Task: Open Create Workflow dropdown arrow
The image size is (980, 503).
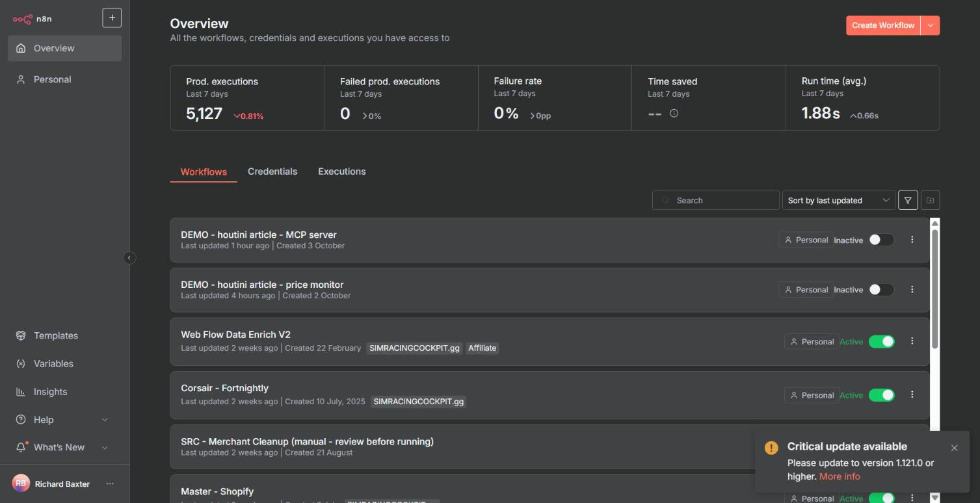Action: 931,25
